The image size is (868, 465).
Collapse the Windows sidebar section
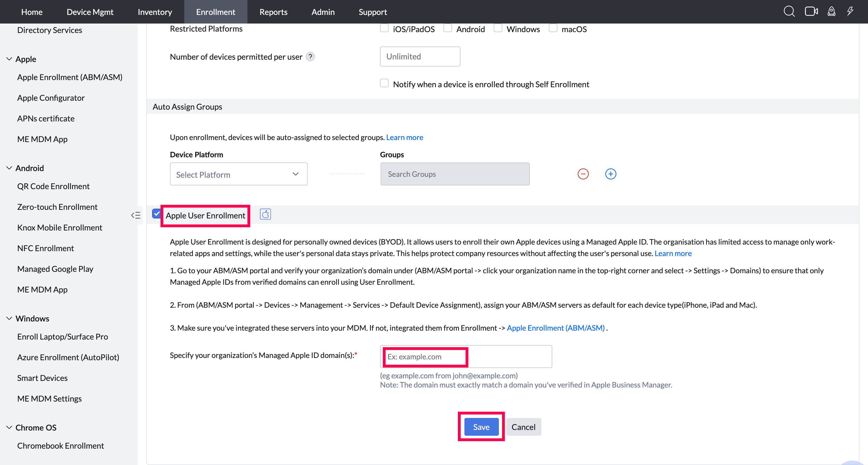click(x=9, y=318)
